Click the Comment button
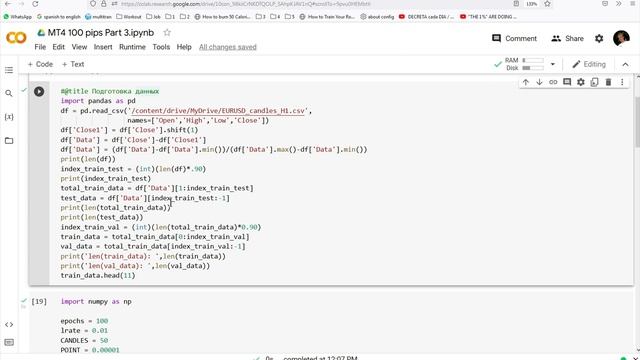 click(x=514, y=38)
